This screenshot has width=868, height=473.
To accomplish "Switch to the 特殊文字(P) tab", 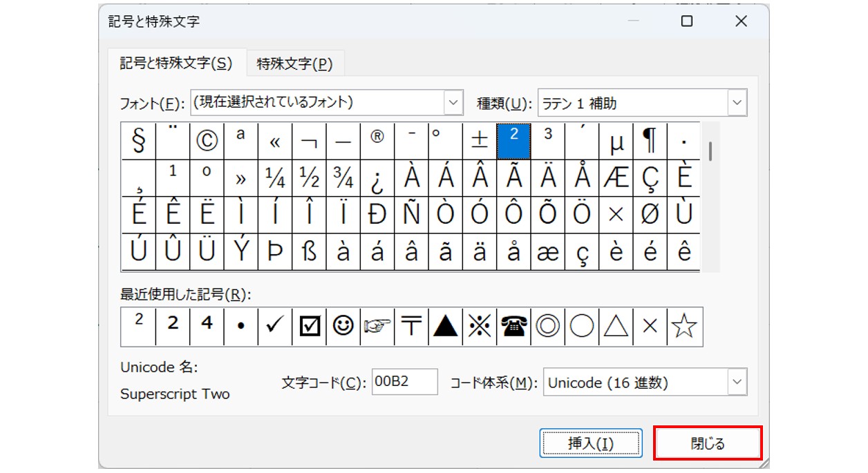I will pyautogui.click(x=295, y=64).
